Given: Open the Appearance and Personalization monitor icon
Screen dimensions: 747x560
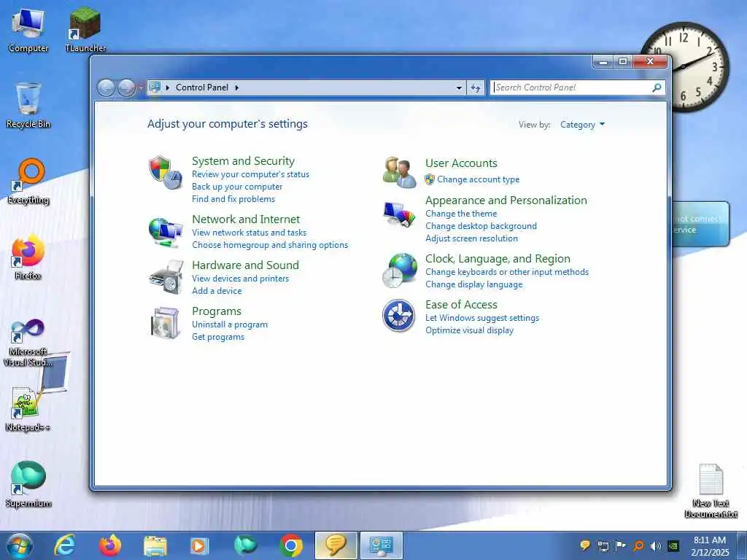Looking at the screenshot, I should pyautogui.click(x=399, y=214).
